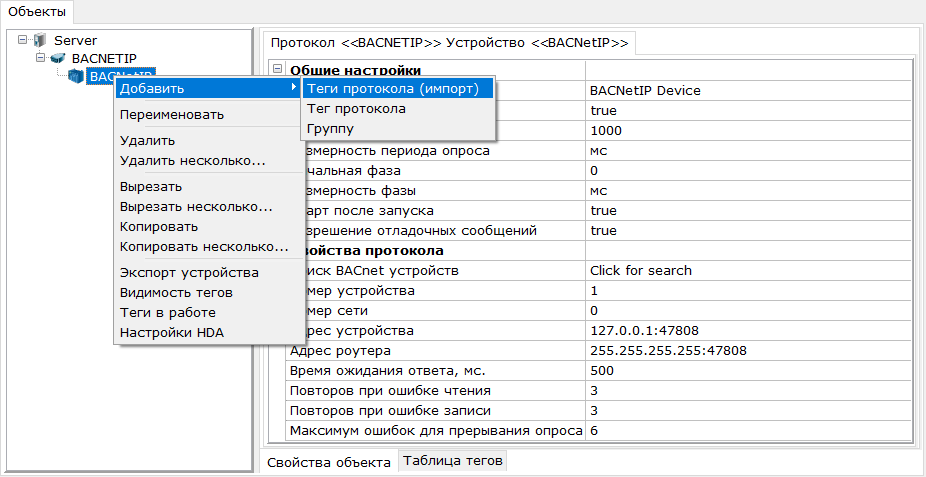Click the Протокол <<BACNETIP>> Устройство tab
Screen dimensions: 926x477
(449, 43)
